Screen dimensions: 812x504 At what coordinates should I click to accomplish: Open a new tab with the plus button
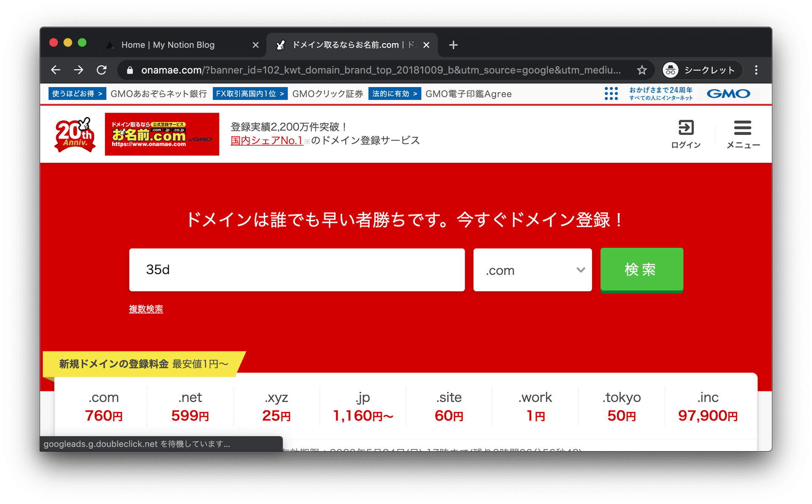pyautogui.click(x=453, y=45)
